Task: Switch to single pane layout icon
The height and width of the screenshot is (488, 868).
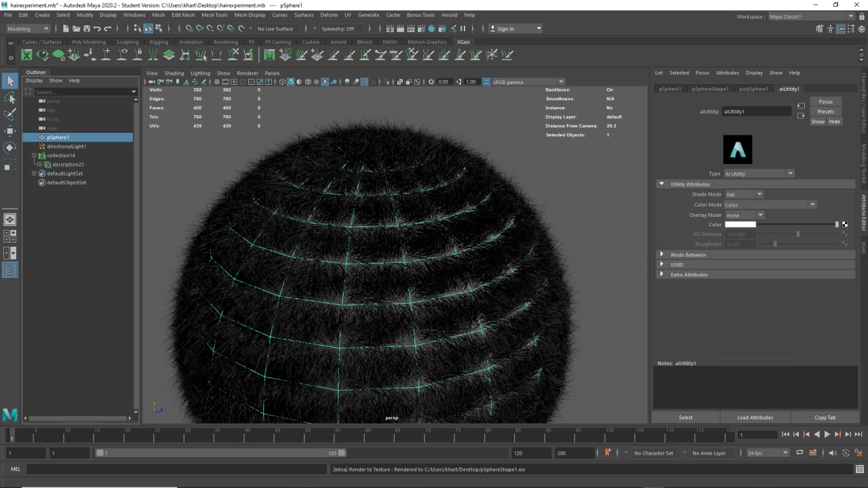Action: [x=10, y=220]
